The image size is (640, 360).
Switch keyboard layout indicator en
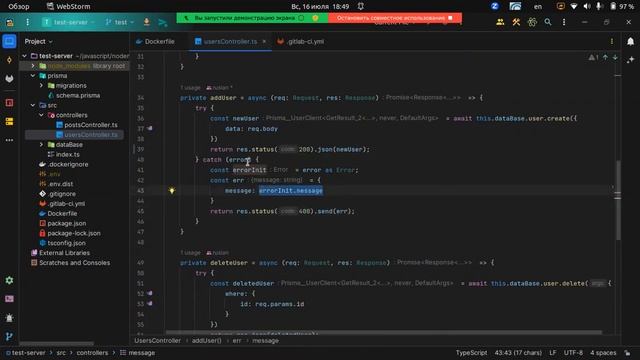pos(538,7)
